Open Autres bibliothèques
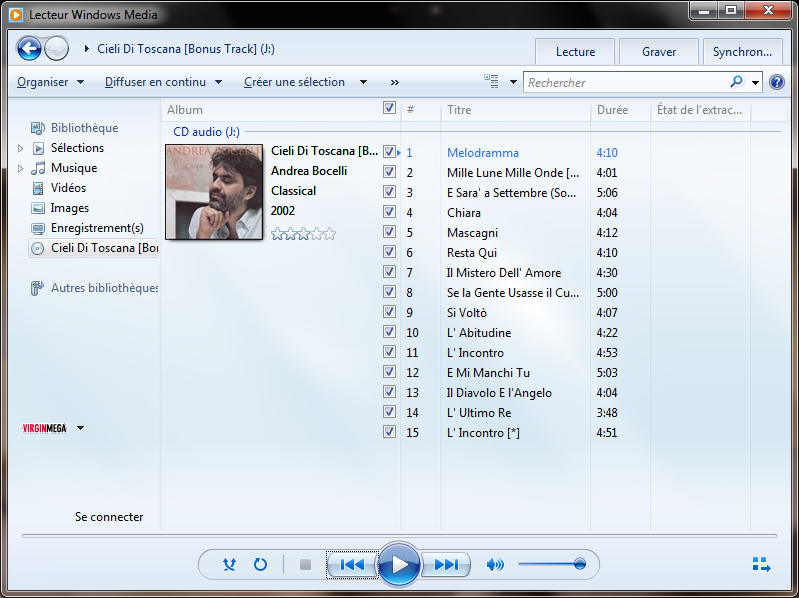 [x=95, y=288]
